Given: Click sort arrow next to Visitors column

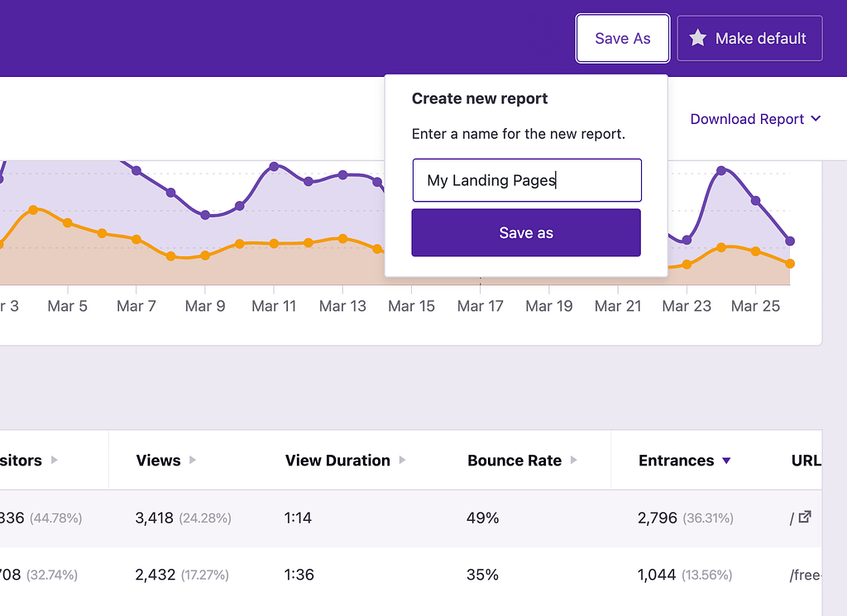Looking at the screenshot, I should [55, 461].
